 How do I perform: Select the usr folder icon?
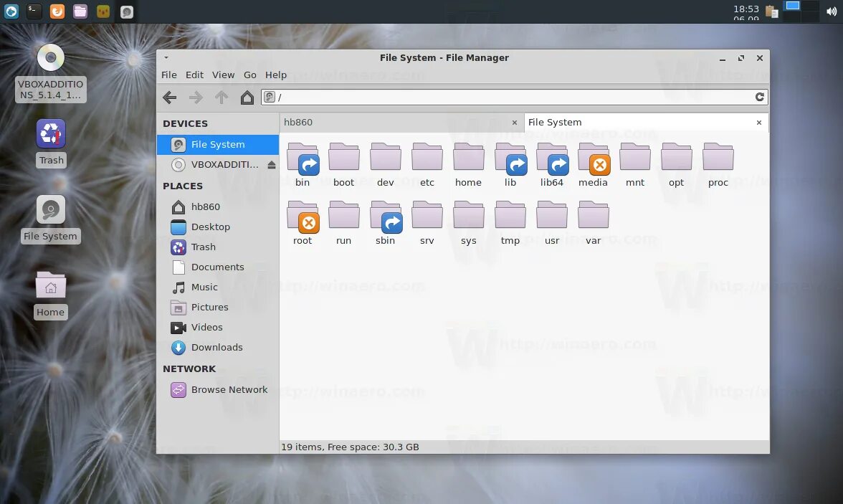552,215
